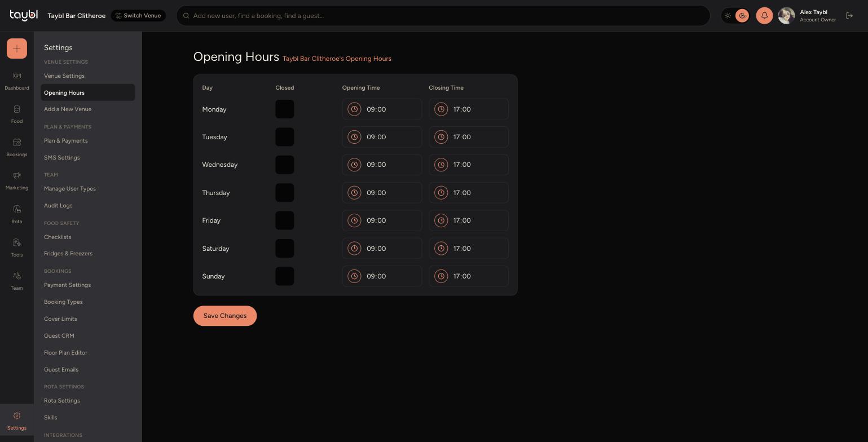This screenshot has height=442, width=868.
Task: Switch to dark mode moon icon
Action: pyautogui.click(x=742, y=16)
